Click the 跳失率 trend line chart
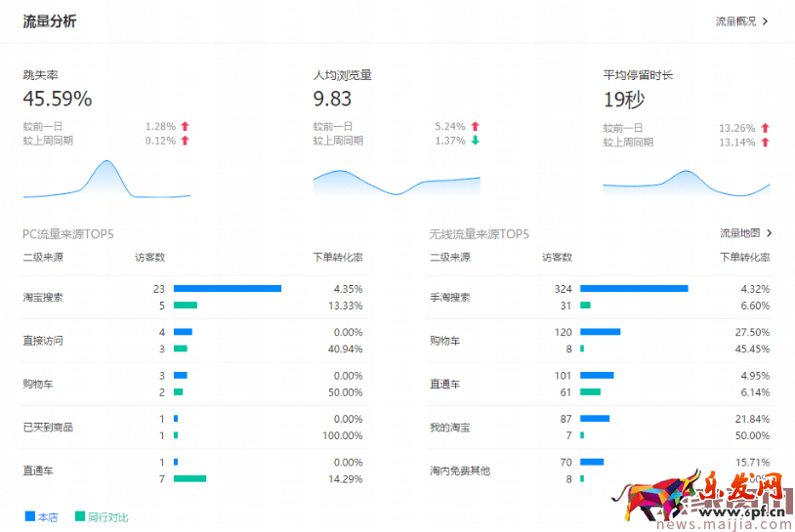This screenshot has height=532, width=795. coord(106,179)
